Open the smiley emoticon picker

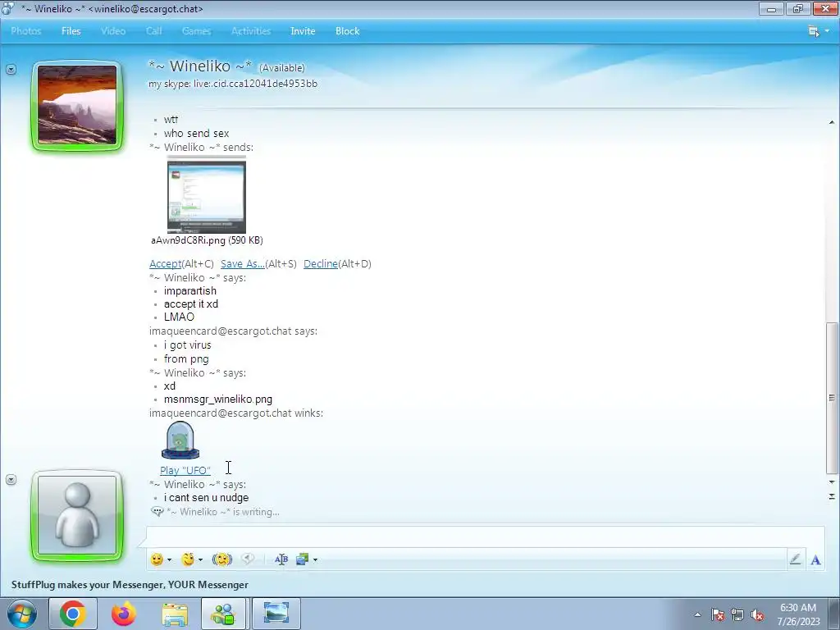coord(157,559)
